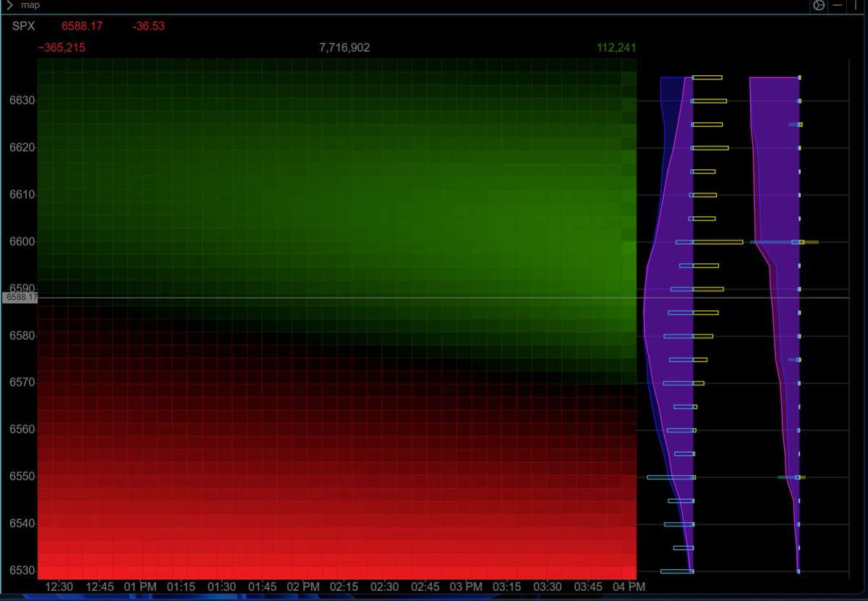Screen dimensions: 868x601
Task: Click the 02:45 time axis label
Action: tap(425, 587)
